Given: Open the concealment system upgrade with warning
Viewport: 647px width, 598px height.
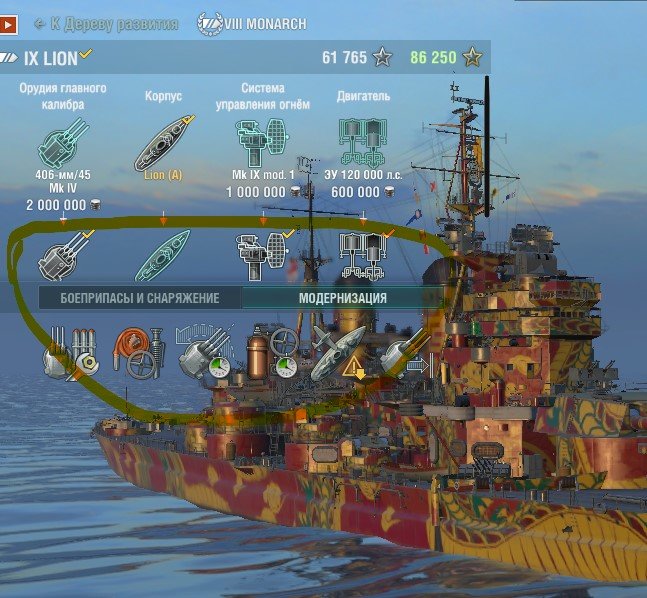Looking at the screenshot, I should click(x=338, y=353).
